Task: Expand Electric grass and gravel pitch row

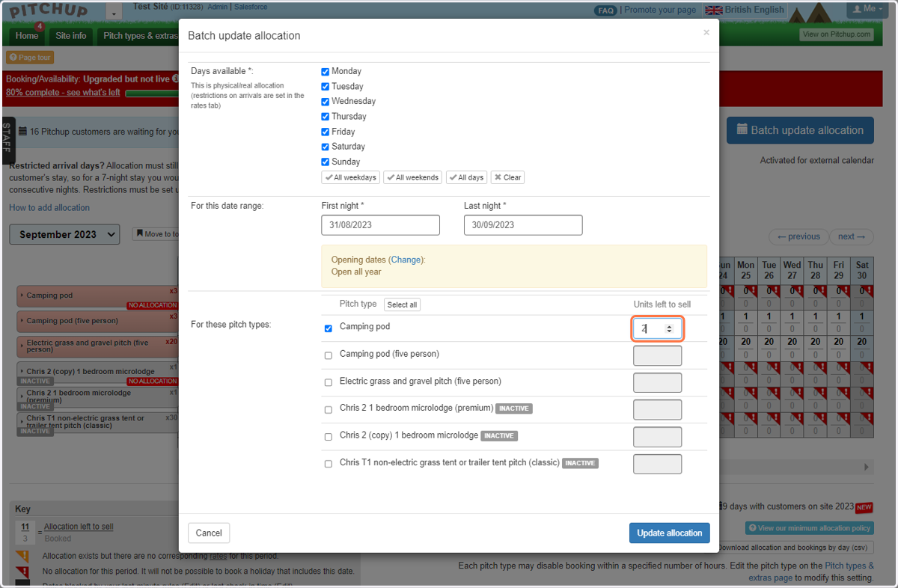Action: 97,346
